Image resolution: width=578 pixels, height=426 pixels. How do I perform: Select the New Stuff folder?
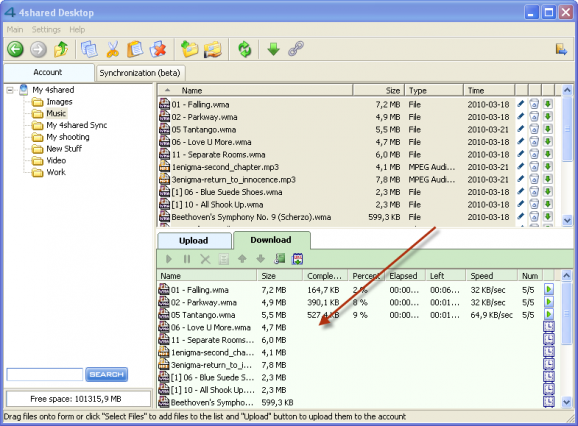coord(64,149)
